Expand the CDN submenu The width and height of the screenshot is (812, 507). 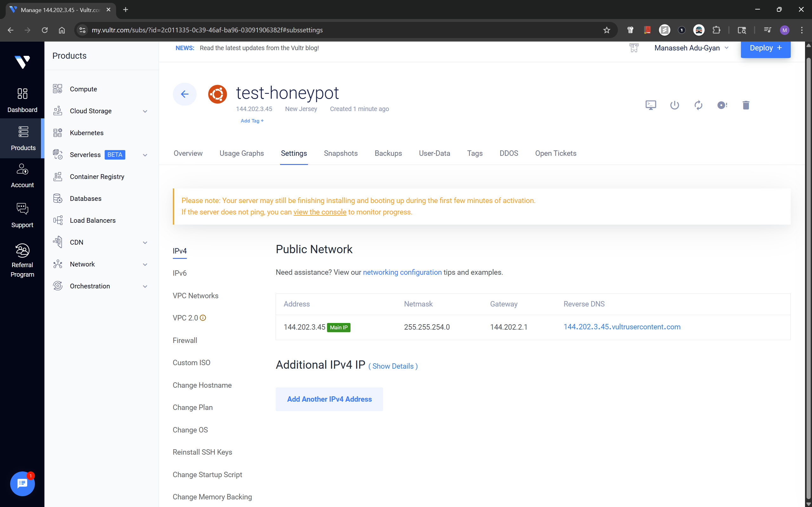coord(145,242)
